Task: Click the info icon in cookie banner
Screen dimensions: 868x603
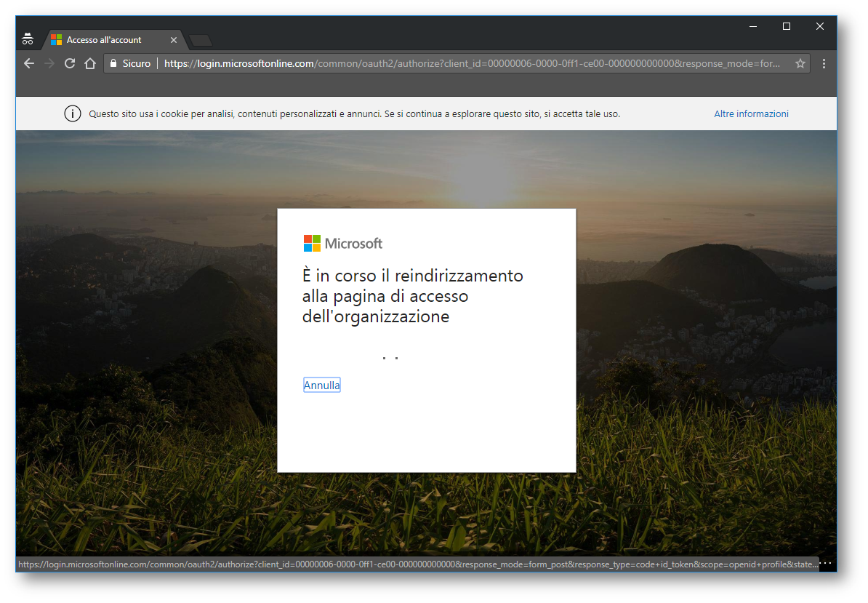Action: [73, 113]
